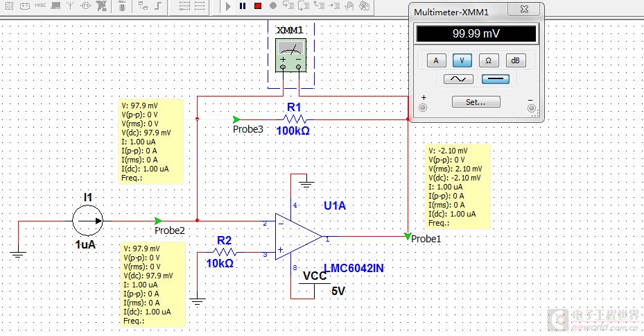Select the U1A op-amp triangle symbol
Screen dimensions: 644x336
pyautogui.click(x=297, y=237)
